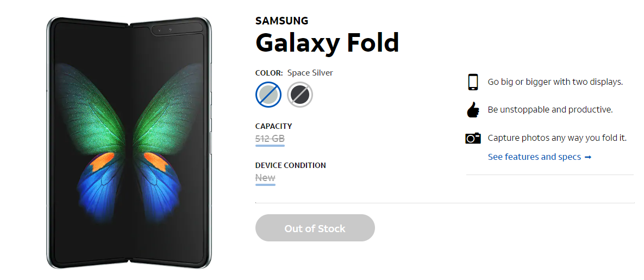Screen dimensions: 644x280
Task: Click 'Be unstoppable and productive' text
Action: click(550, 110)
